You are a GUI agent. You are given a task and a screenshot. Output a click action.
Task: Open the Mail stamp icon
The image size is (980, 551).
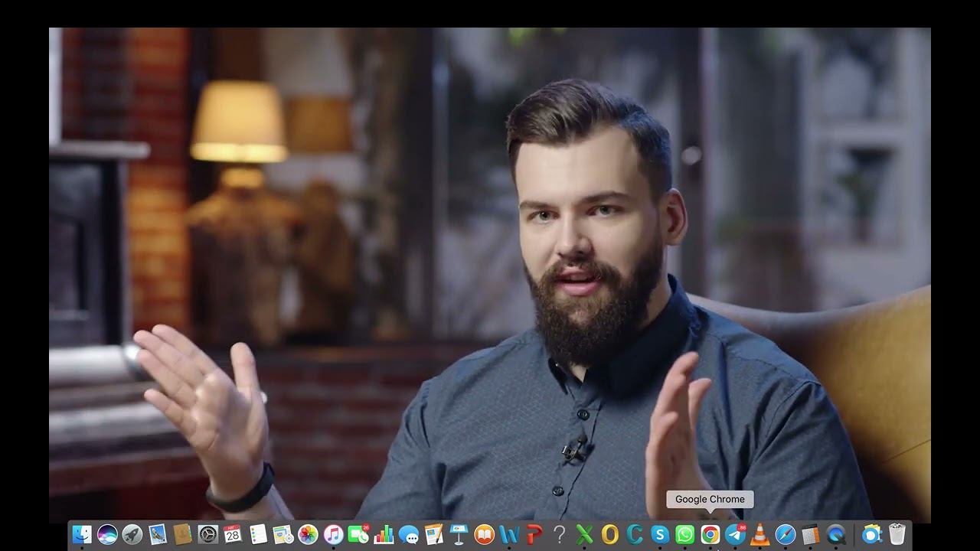(158, 534)
